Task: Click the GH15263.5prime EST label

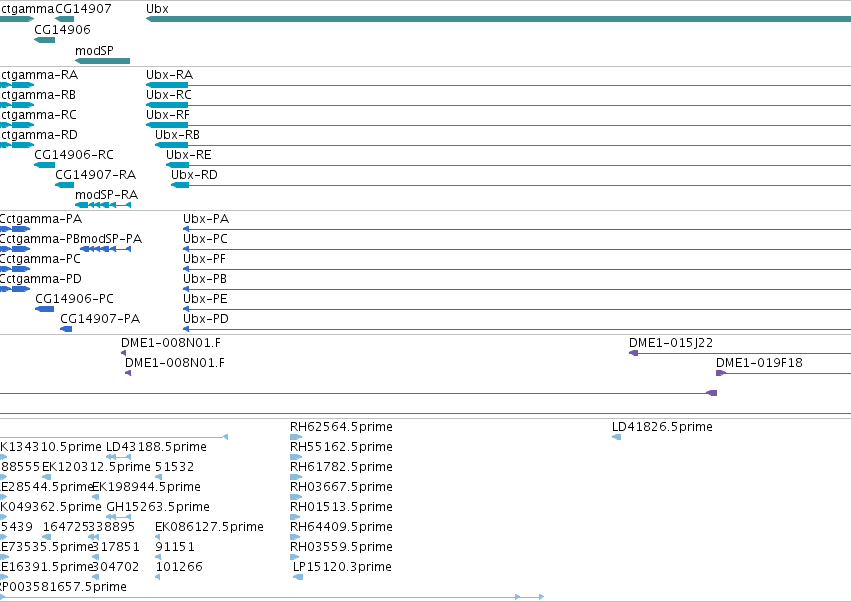Action: pyautogui.click(x=158, y=507)
